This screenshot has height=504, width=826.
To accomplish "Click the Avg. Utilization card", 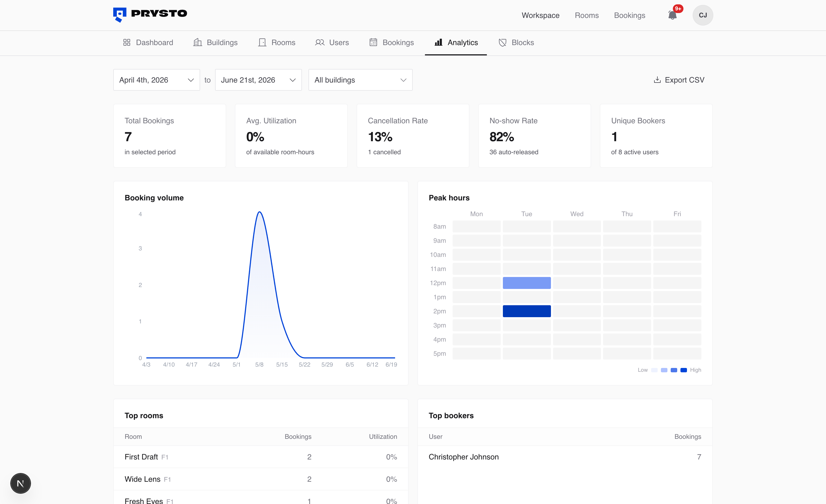I will coord(291,136).
